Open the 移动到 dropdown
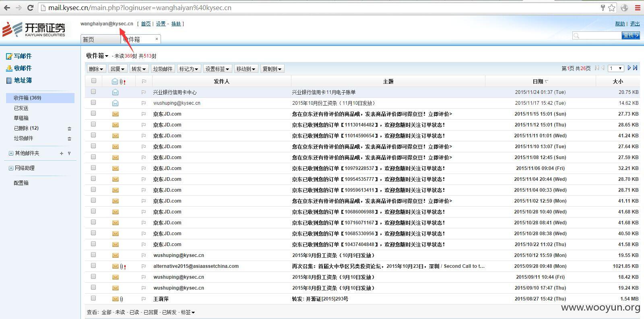Viewport: 644px width, 319px height. pos(246,69)
